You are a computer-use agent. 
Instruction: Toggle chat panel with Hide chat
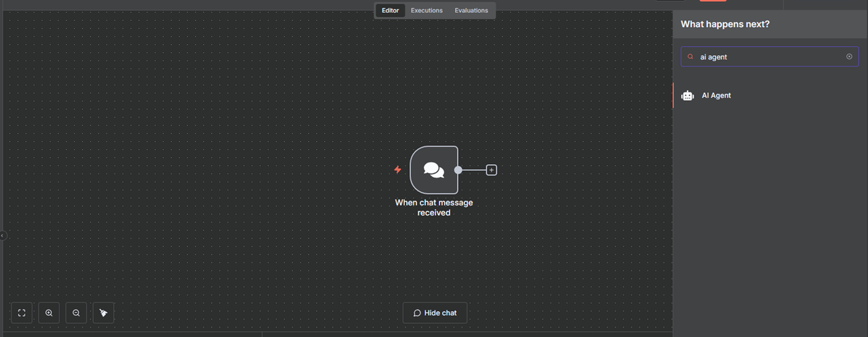tap(435, 313)
